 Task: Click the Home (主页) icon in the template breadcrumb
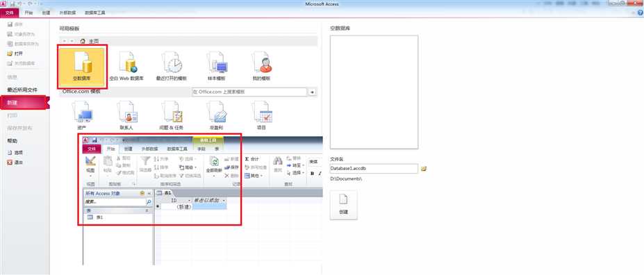(83, 41)
